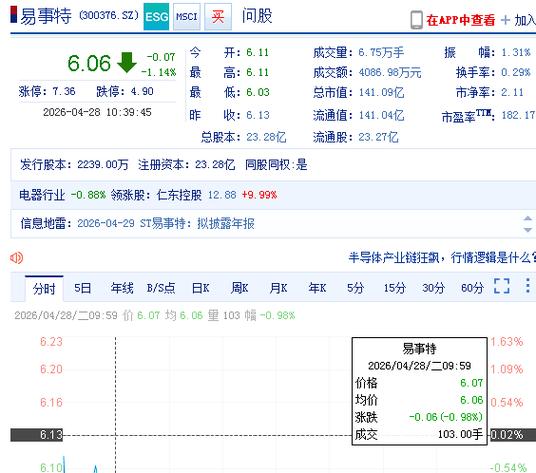
Task: Switch to the 5日 chart tab
Action: (x=83, y=288)
